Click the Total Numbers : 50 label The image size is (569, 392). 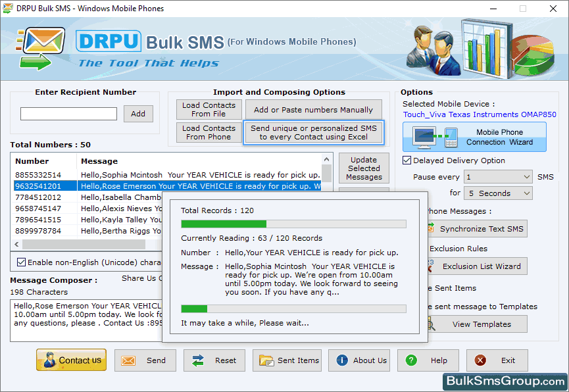coord(50,145)
